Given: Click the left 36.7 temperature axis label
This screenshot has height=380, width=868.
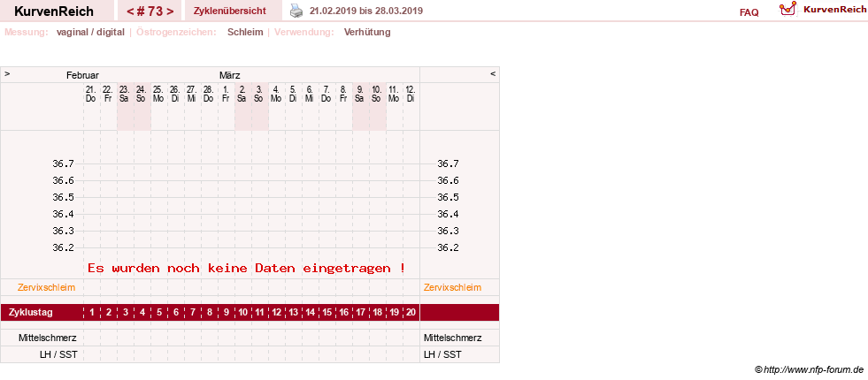Looking at the screenshot, I should coord(63,163).
